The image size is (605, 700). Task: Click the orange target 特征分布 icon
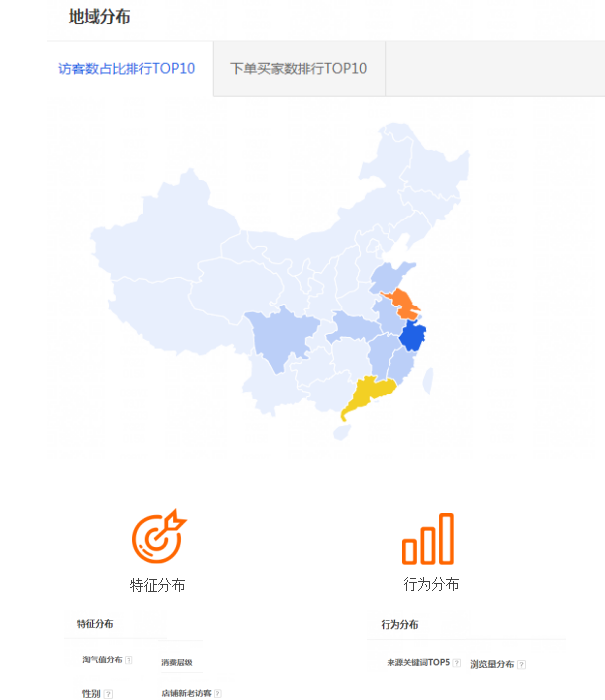158,534
